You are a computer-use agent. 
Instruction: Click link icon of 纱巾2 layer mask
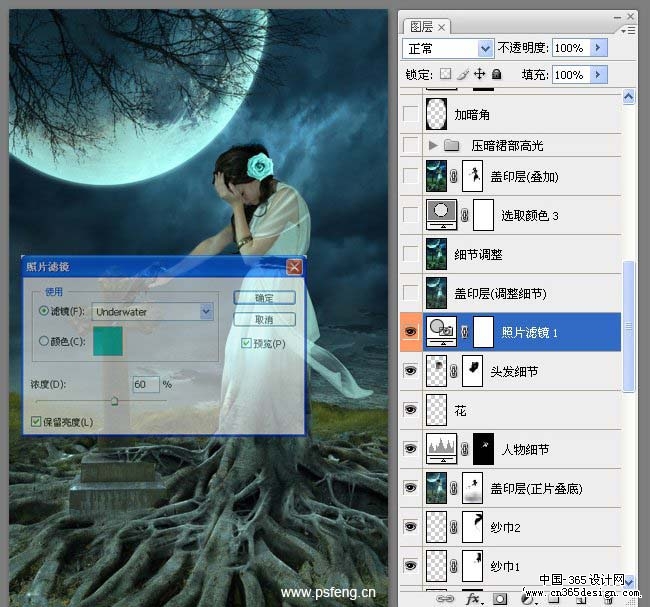tap(454, 527)
